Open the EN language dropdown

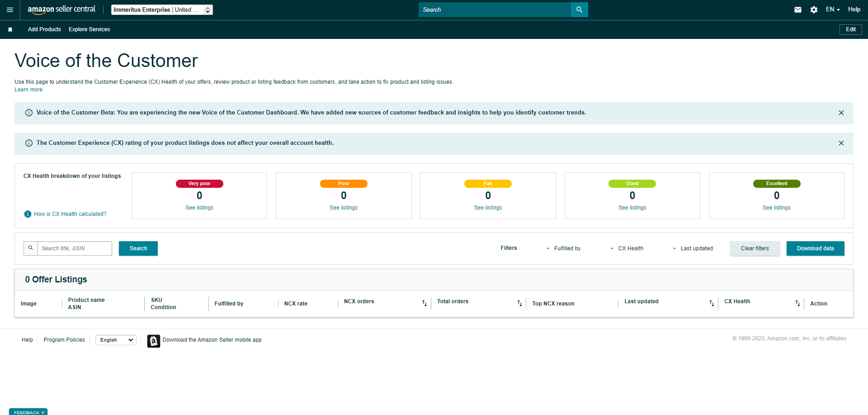[x=833, y=10]
